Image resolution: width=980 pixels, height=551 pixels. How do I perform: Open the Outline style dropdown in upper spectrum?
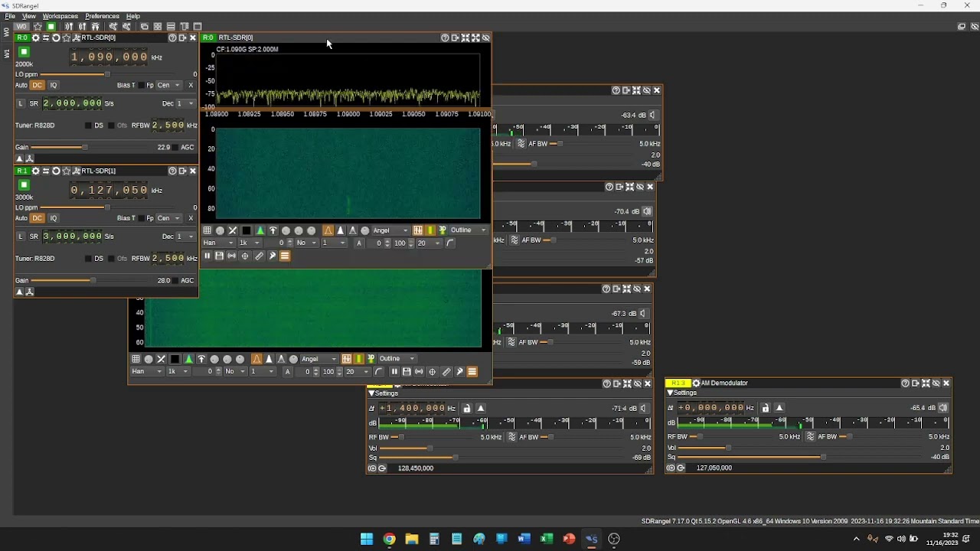click(x=468, y=230)
